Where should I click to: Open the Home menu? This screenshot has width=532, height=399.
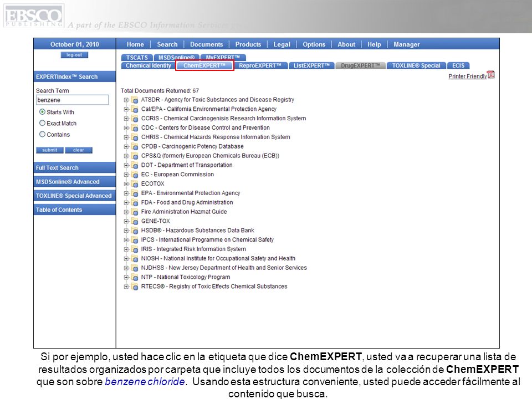click(135, 44)
